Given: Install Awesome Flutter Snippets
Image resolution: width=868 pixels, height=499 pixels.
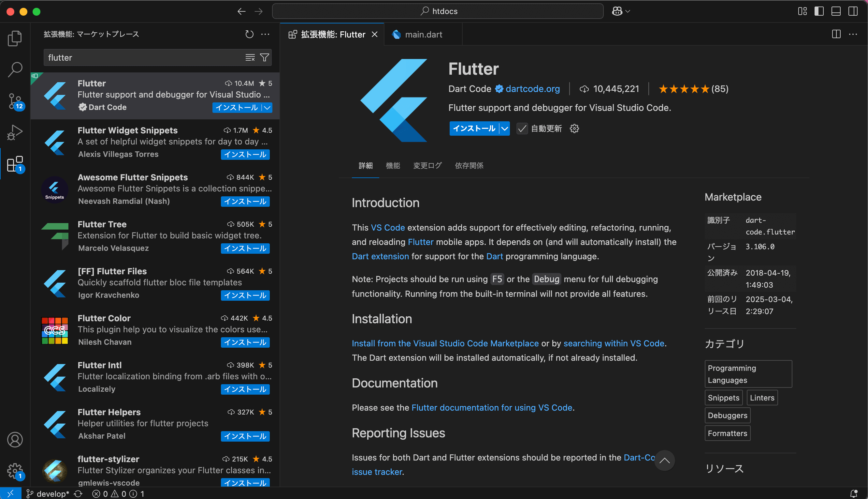Looking at the screenshot, I should [245, 202].
